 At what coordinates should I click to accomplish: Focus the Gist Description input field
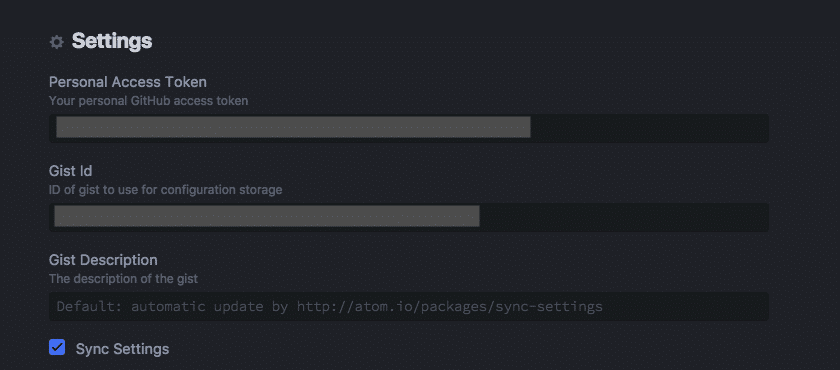click(409, 306)
